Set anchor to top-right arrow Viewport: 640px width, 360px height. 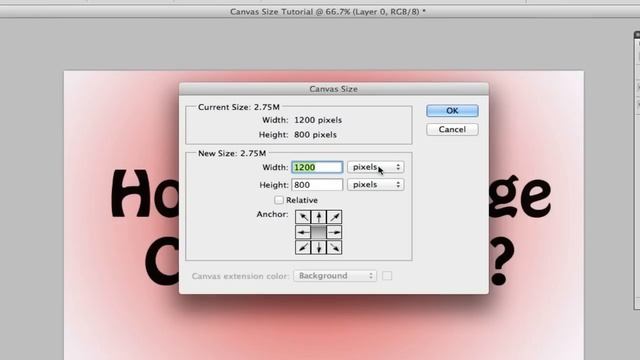pos(334,217)
